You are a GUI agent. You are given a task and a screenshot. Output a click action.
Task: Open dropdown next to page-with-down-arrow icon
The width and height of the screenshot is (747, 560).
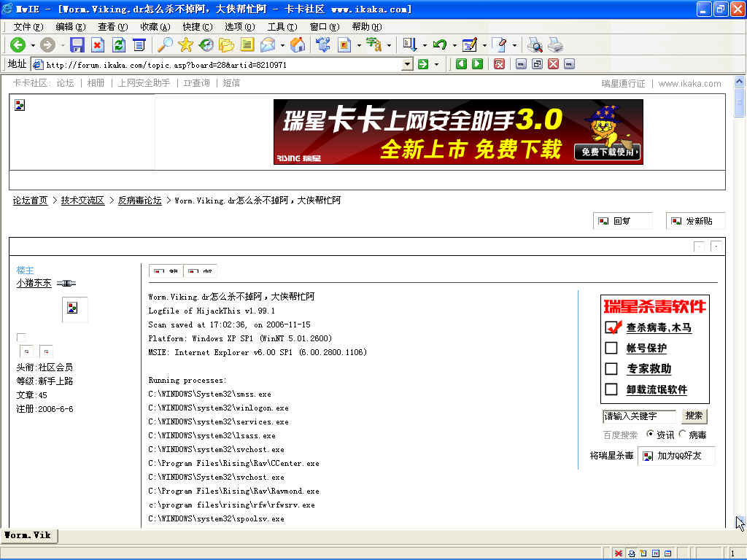pyautogui.click(x=425, y=46)
